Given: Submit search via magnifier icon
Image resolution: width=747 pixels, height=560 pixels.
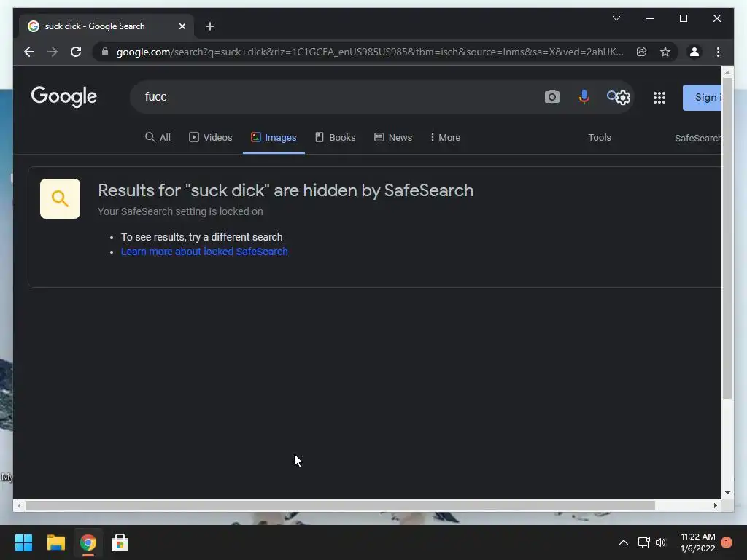Looking at the screenshot, I should (611, 96).
